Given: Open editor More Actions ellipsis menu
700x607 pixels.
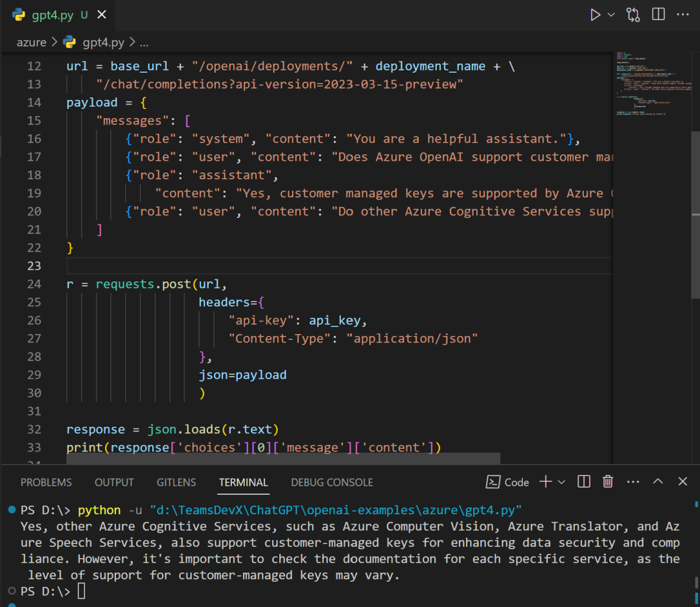Looking at the screenshot, I should [x=682, y=15].
